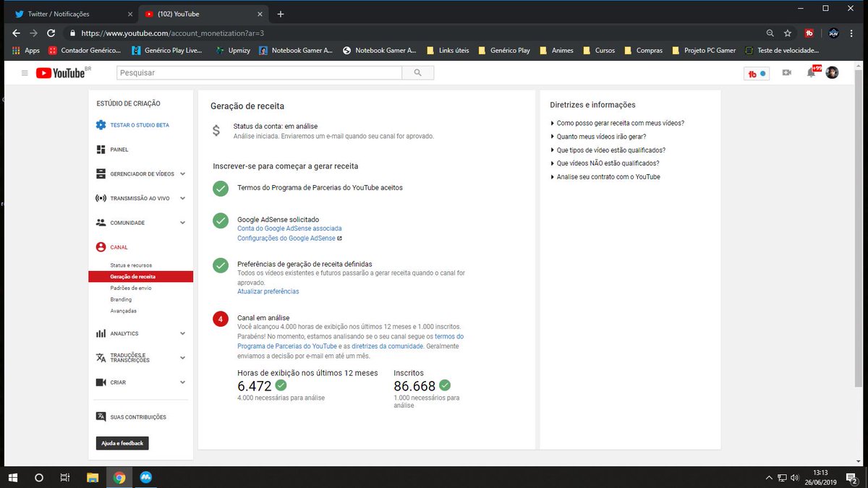Open Task View on the taskbar
The image size is (868, 488).
coord(65,477)
